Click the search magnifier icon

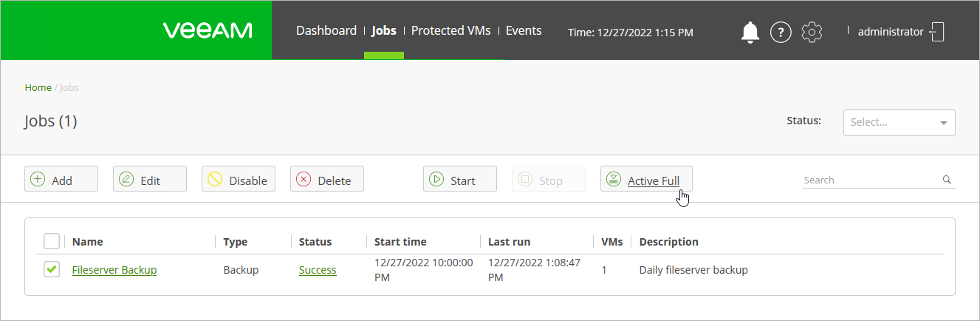947,180
